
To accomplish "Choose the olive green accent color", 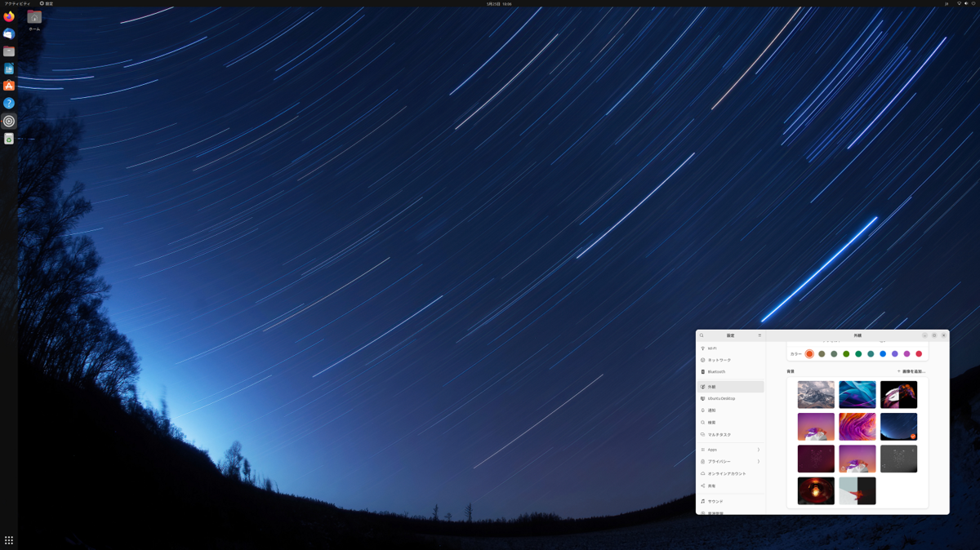I will 846,354.
